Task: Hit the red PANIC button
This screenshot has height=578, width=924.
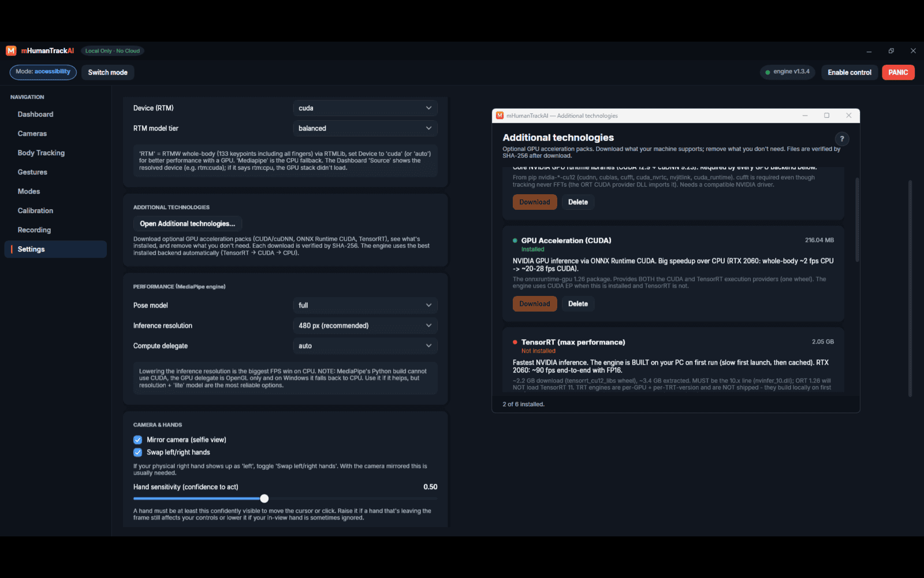Action: [898, 72]
